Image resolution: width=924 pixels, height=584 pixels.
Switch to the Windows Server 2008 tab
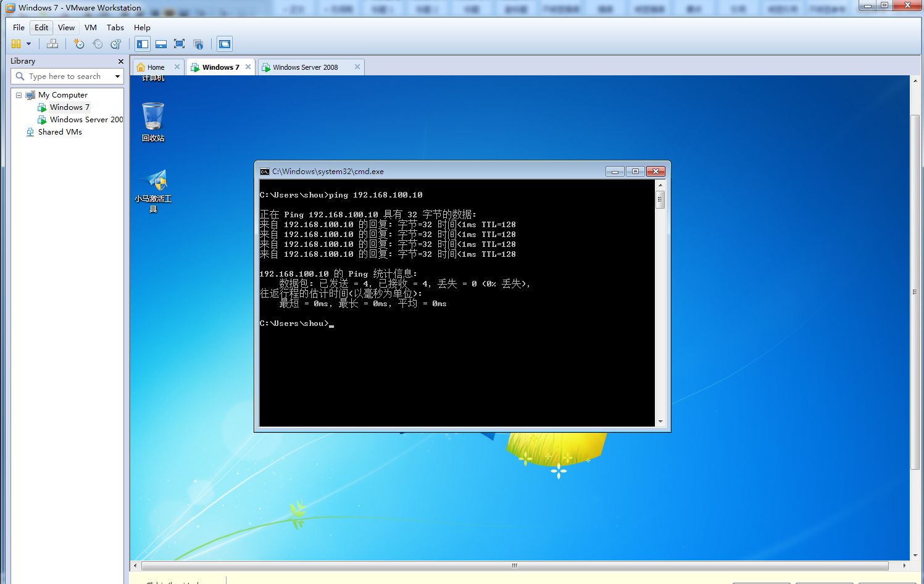coord(306,67)
